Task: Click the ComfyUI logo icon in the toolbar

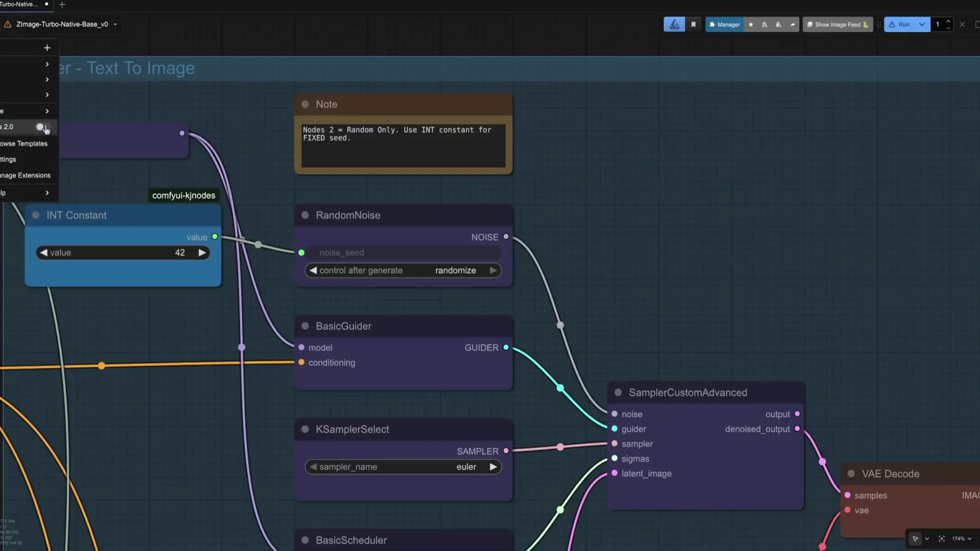Action: click(675, 24)
